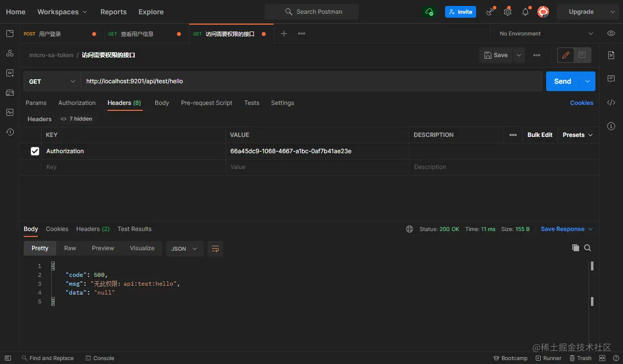Open request Info icon in right sidebar

click(x=611, y=126)
